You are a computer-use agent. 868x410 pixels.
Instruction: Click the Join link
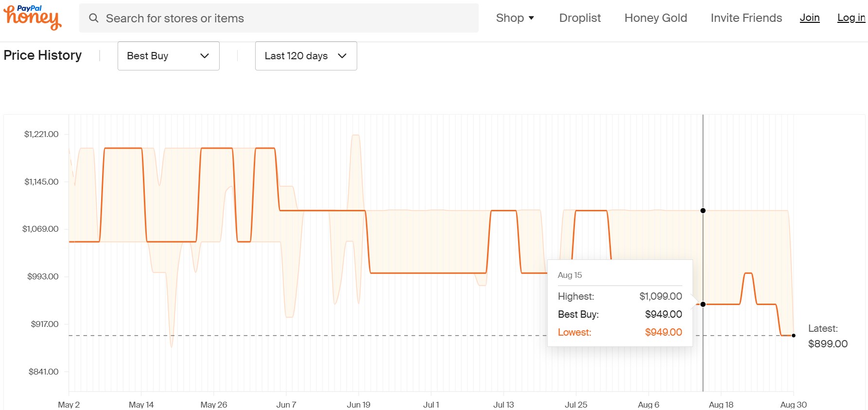pyautogui.click(x=810, y=18)
